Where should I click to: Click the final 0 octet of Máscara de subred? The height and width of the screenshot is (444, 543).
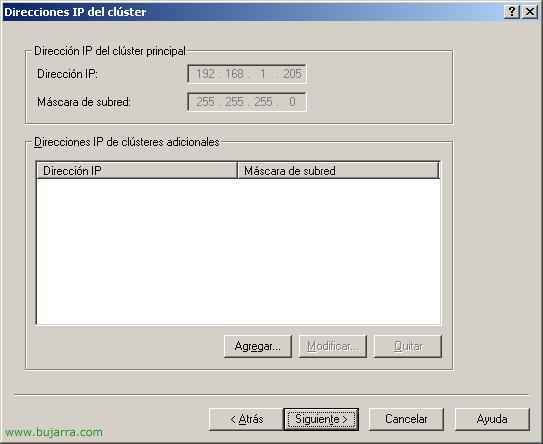coord(292,102)
